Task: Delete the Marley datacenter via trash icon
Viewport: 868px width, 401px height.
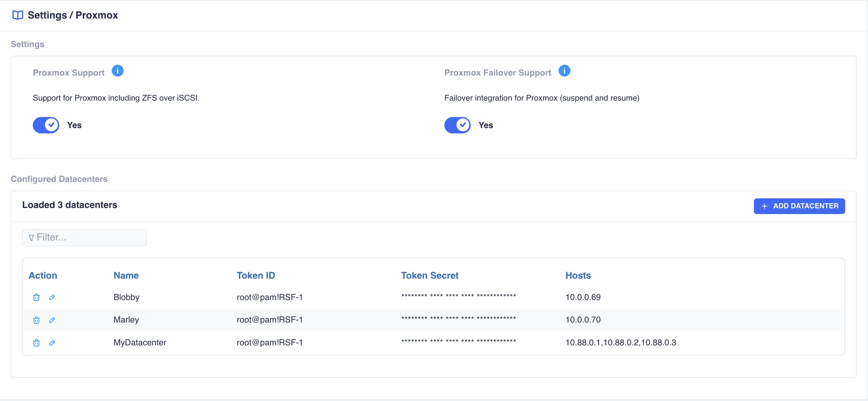Action: click(36, 320)
